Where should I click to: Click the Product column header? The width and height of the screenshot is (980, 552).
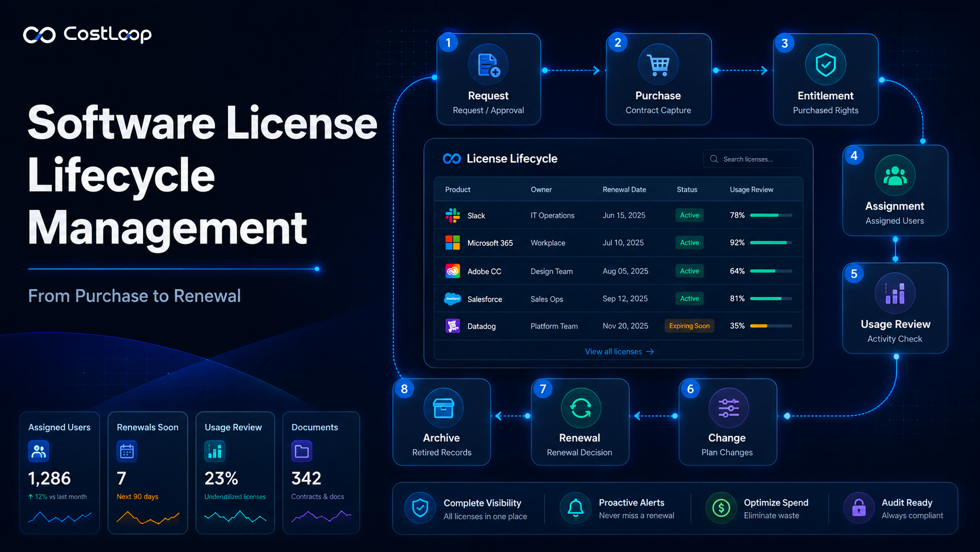(458, 189)
